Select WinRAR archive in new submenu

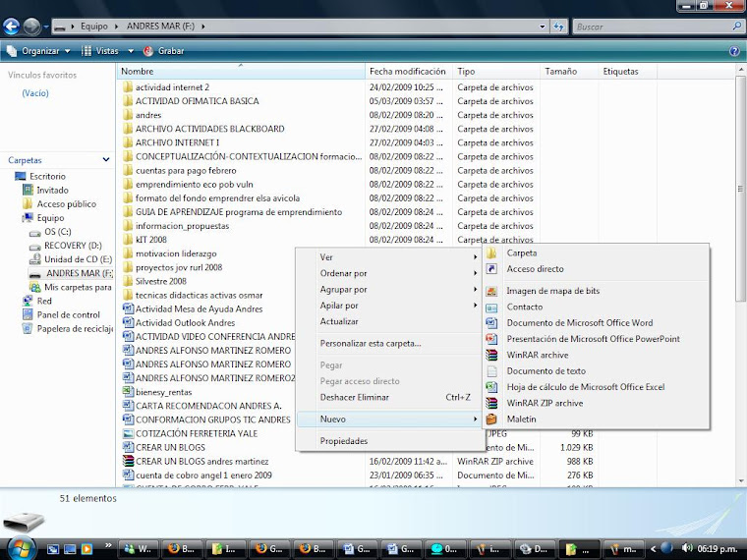point(596,355)
